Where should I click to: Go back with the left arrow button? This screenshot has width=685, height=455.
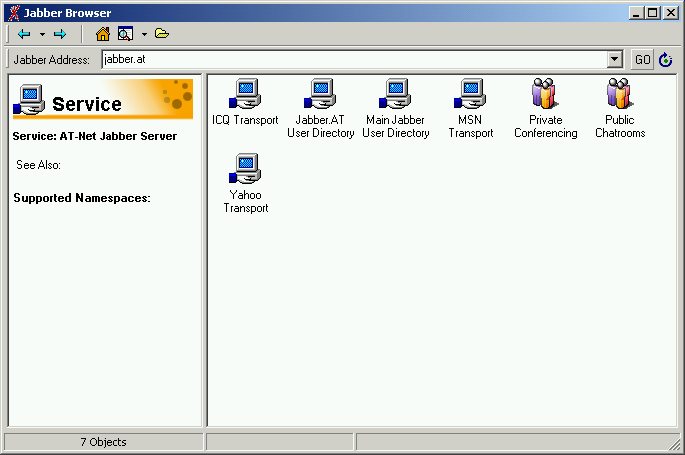point(24,34)
